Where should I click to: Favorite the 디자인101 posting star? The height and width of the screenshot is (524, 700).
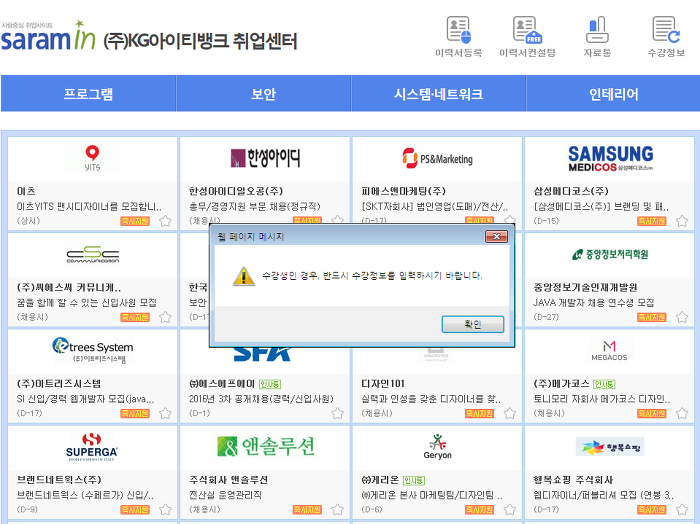pyautogui.click(x=510, y=413)
